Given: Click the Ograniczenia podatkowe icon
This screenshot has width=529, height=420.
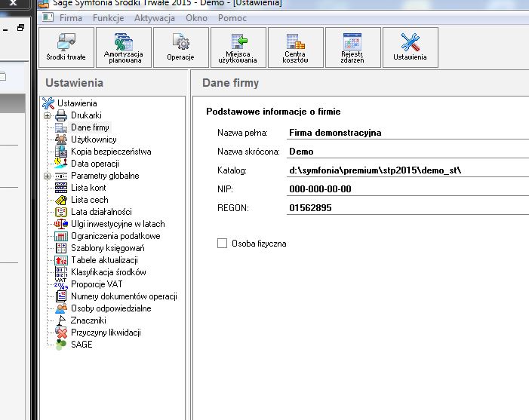Looking at the screenshot, I should click(x=61, y=236).
